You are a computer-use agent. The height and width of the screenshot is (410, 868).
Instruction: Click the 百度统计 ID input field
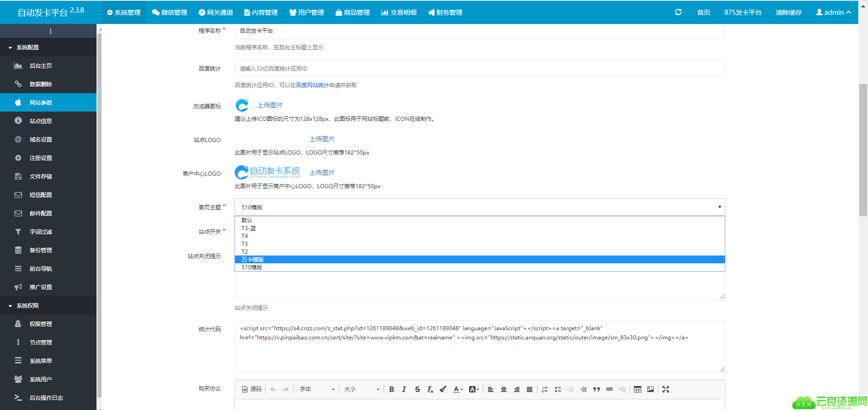(x=480, y=68)
